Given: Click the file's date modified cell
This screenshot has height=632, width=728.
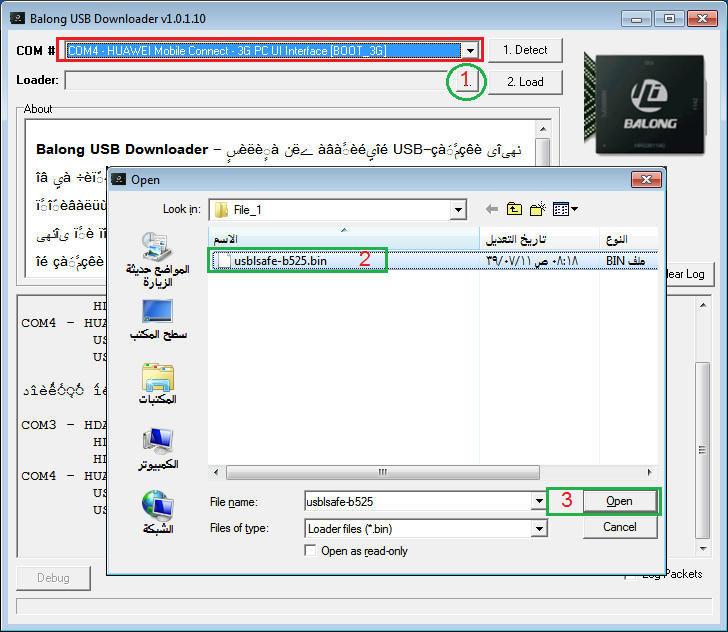Looking at the screenshot, I should [532, 261].
